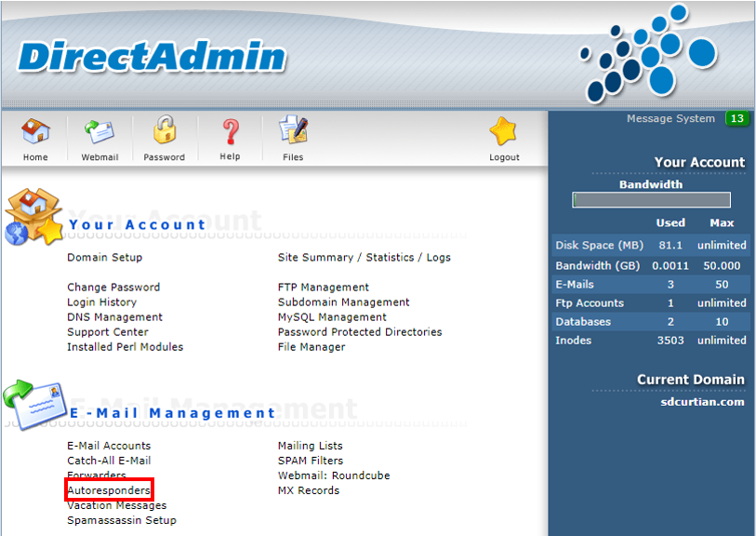Viewport: 756px width, 536px height.
Task: Open Help via the question mark icon
Action: pos(230,132)
